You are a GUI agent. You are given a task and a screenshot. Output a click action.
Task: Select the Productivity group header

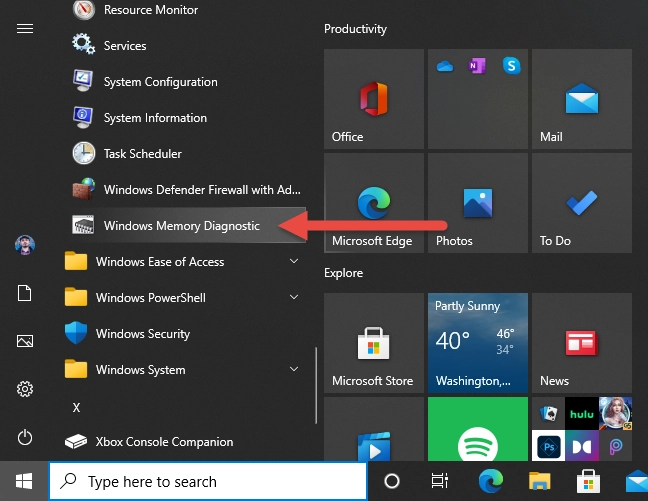(x=355, y=29)
